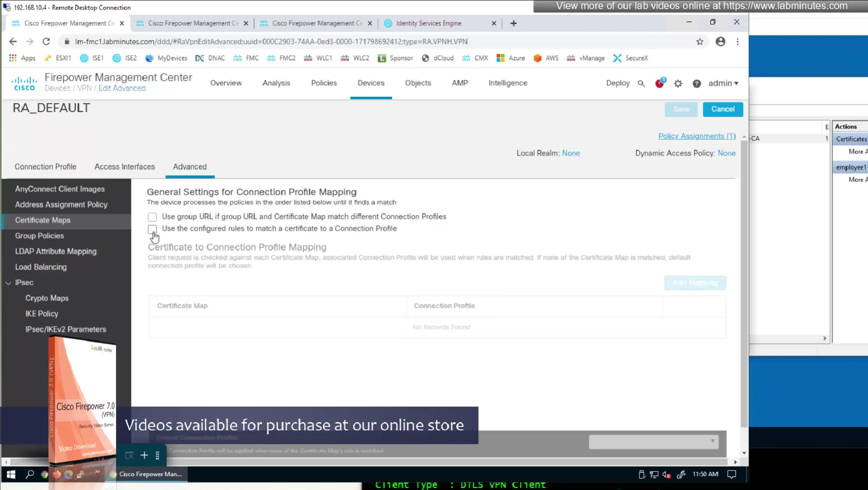Collapse the IPsec tree section
This screenshot has height=490, width=868.
(9, 283)
